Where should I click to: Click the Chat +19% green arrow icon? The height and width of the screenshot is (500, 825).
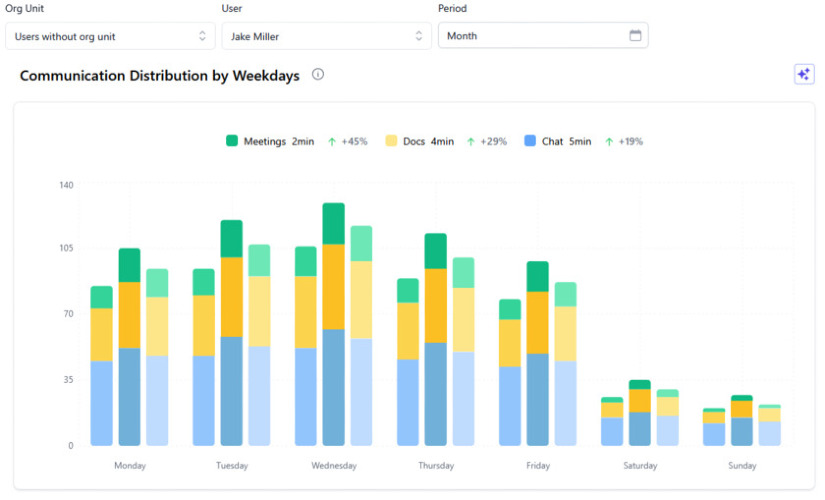pyautogui.click(x=609, y=142)
